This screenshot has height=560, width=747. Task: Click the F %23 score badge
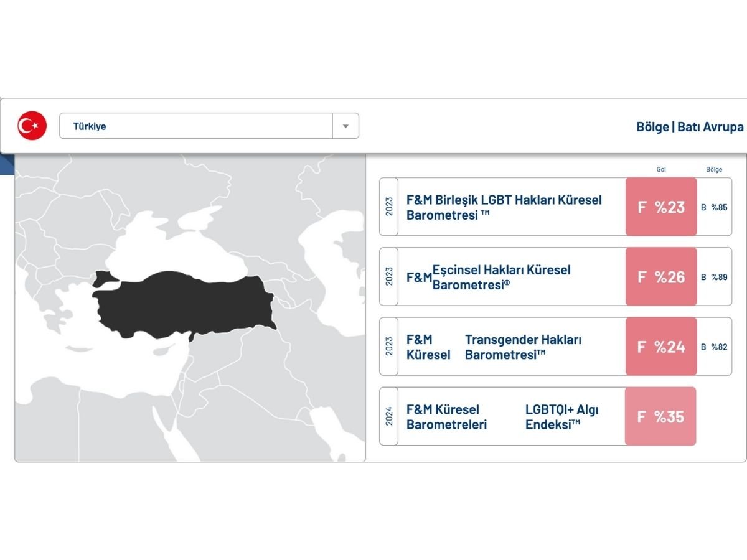pos(661,207)
